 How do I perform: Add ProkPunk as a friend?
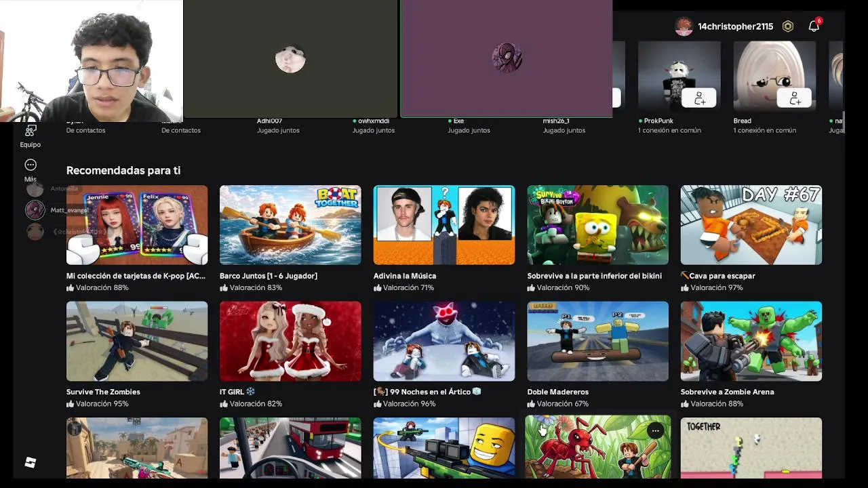699,99
